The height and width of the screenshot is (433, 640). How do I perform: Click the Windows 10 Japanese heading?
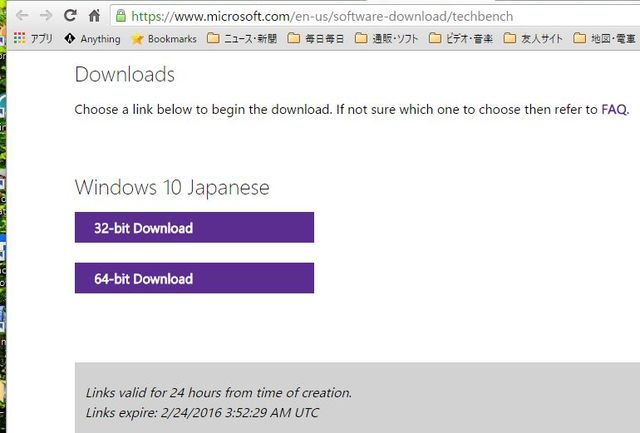[172, 188]
